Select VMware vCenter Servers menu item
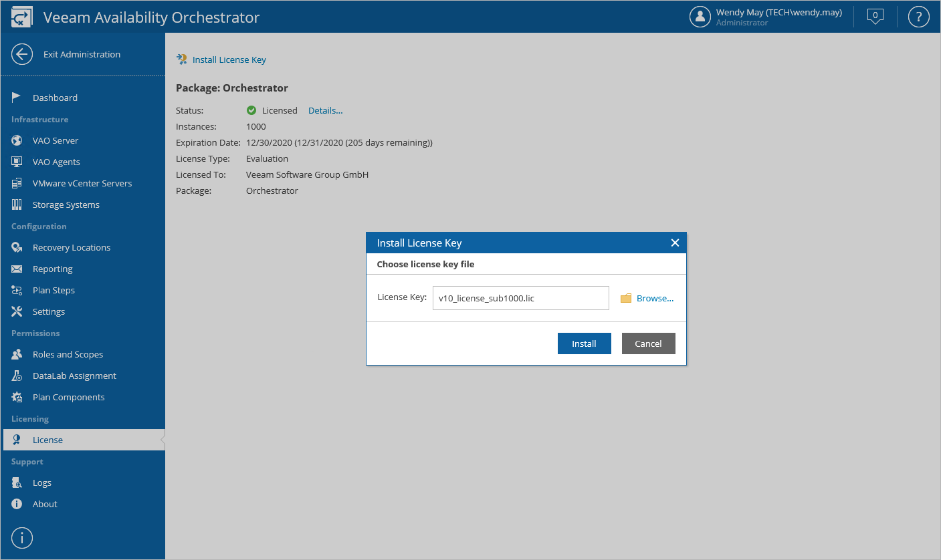The image size is (941, 560). (x=83, y=183)
